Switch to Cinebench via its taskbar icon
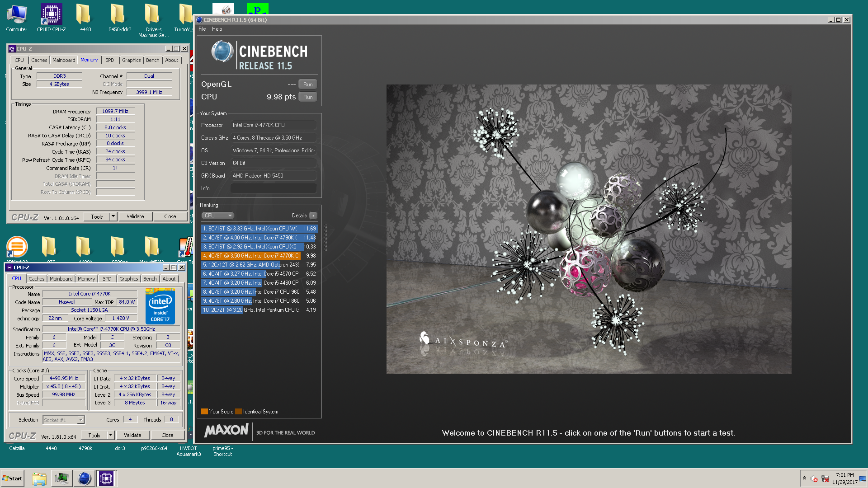Screen dimensions: 868x488 84,479
